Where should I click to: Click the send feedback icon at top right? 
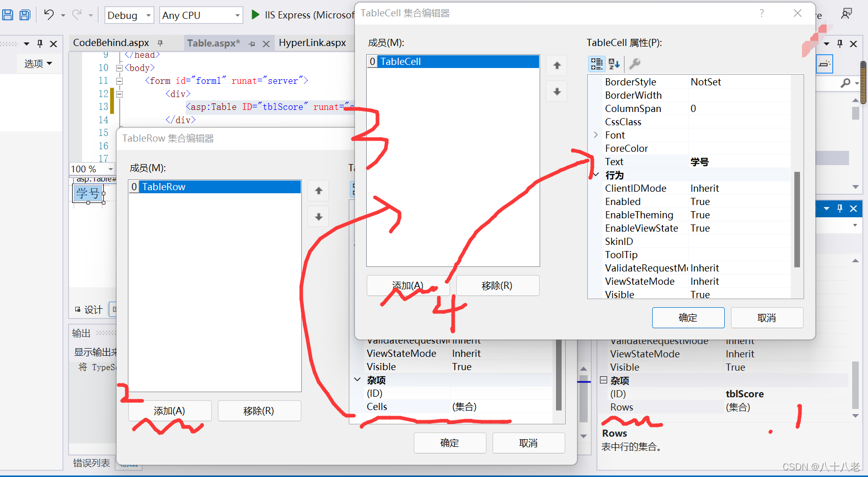pos(847,14)
